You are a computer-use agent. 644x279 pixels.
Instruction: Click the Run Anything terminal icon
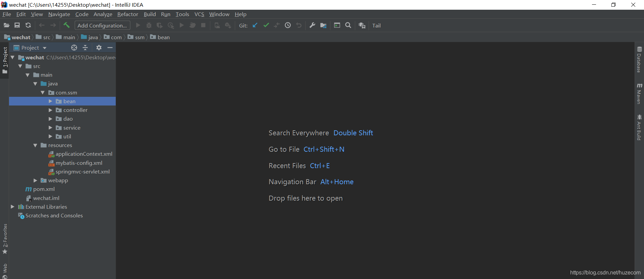tap(337, 25)
